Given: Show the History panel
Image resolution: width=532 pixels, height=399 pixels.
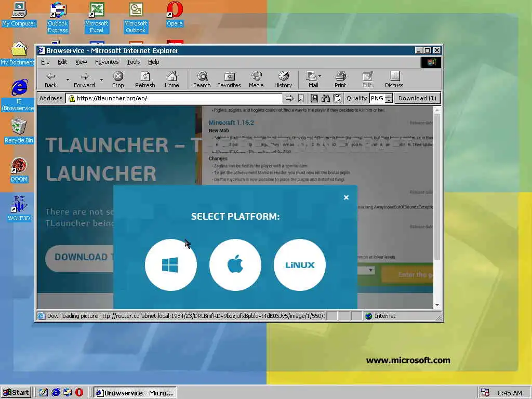Looking at the screenshot, I should [x=283, y=80].
